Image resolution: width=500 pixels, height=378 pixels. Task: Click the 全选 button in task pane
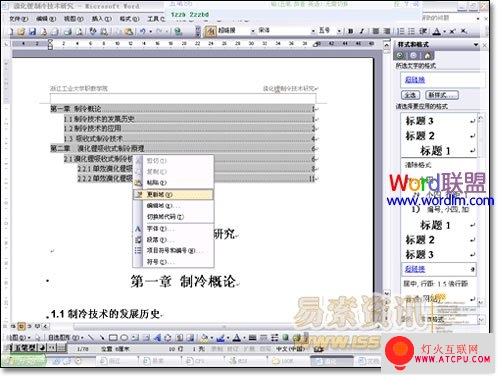coord(410,95)
